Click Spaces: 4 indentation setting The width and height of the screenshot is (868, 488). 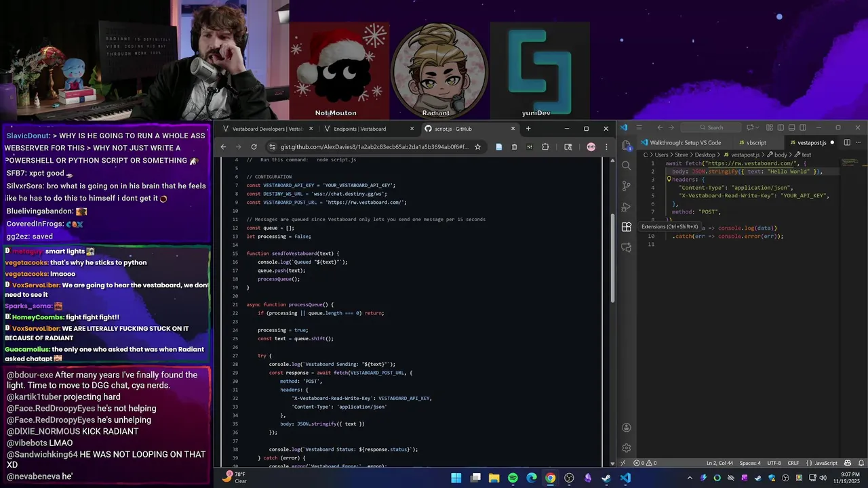(750, 463)
